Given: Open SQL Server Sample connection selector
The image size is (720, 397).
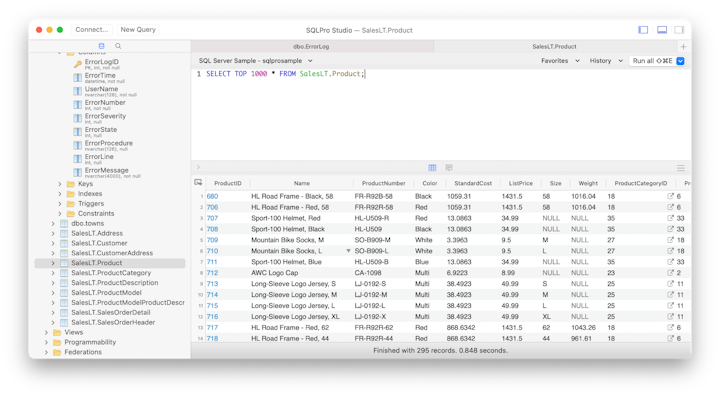Looking at the screenshot, I should pos(255,61).
